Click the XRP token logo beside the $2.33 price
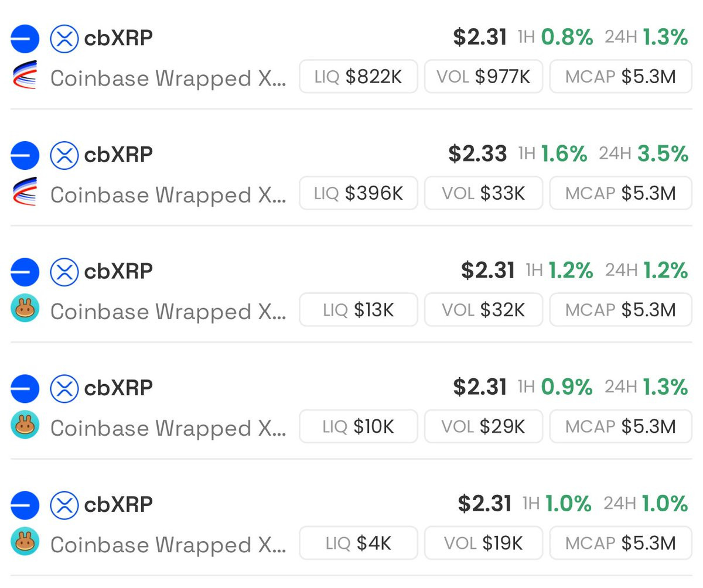The height and width of the screenshot is (588, 703). pyautogui.click(x=64, y=156)
